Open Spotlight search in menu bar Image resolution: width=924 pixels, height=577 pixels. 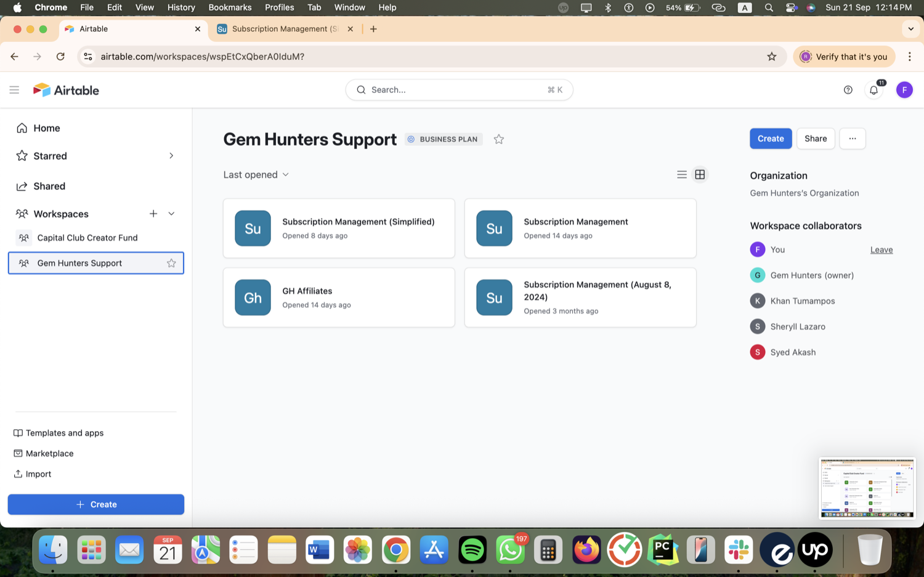point(769,7)
